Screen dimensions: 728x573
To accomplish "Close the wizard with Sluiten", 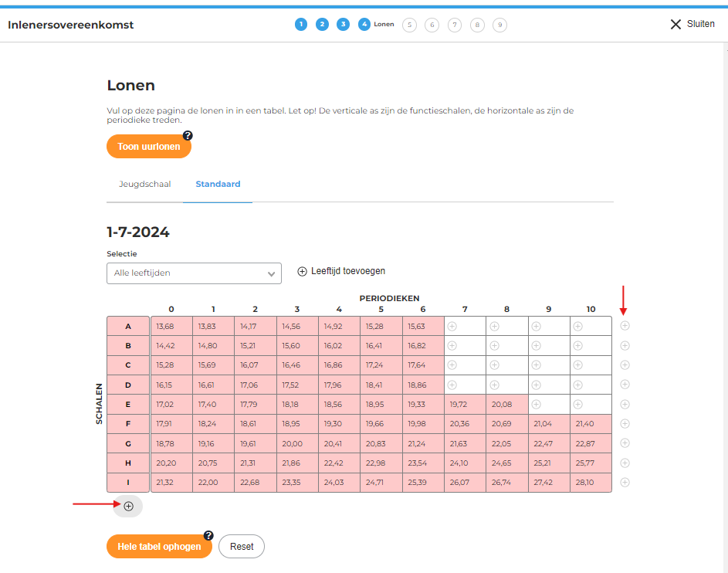I will pyautogui.click(x=692, y=24).
